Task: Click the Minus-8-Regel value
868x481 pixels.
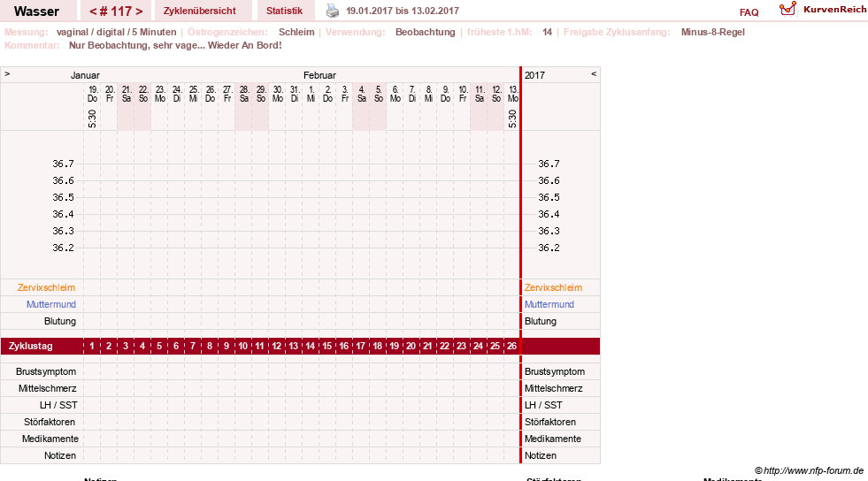Action: (712, 32)
